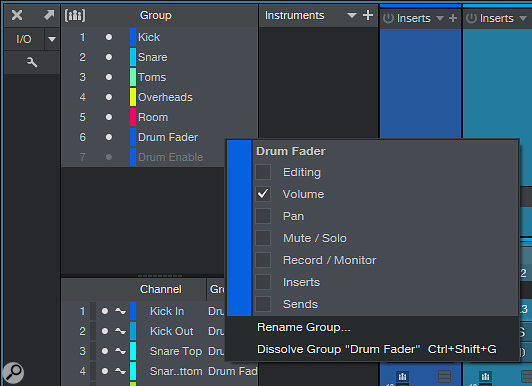Enable the Mute / Solo checkbox
The image size is (532, 386).
pos(263,238)
